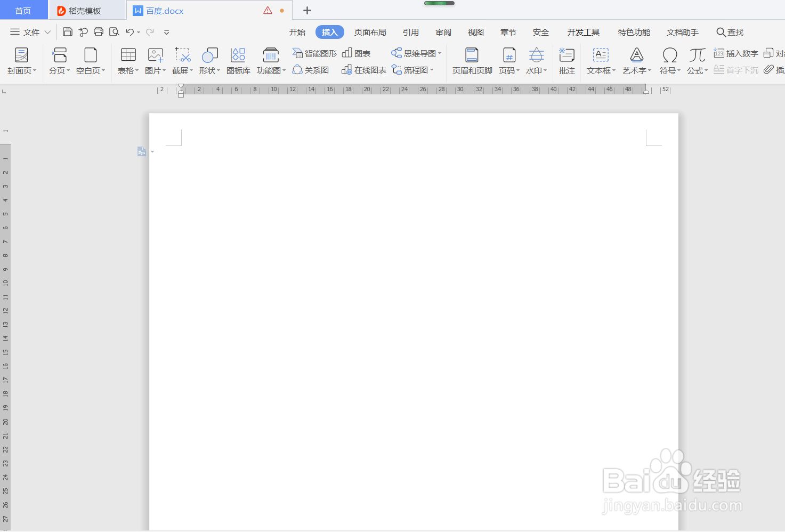Switch to the 审阅 ribbon tab

click(x=443, y=32)
